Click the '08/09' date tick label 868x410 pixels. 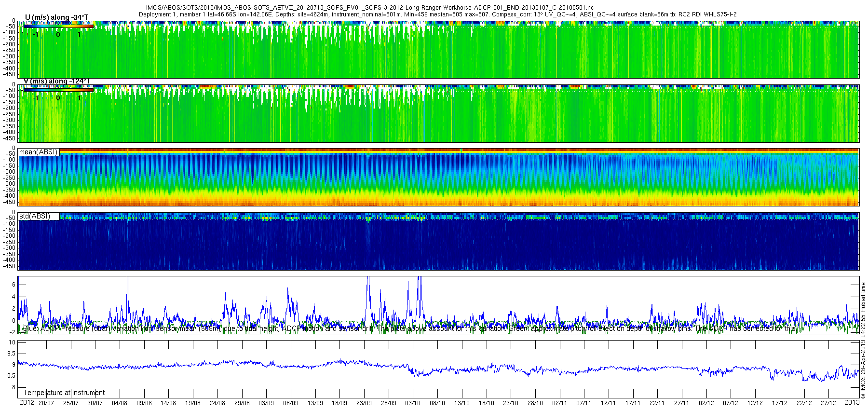[x=291, y=403]
